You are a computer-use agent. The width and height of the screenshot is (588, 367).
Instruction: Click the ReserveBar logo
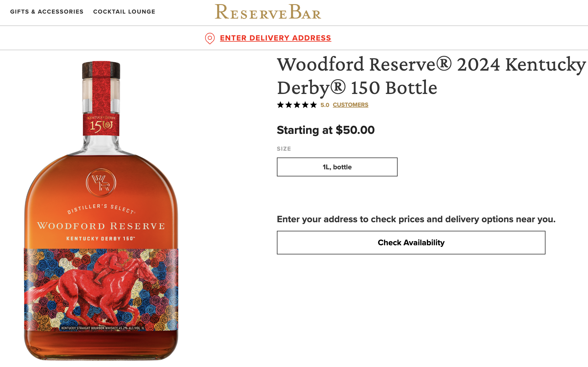pos(268,12)
